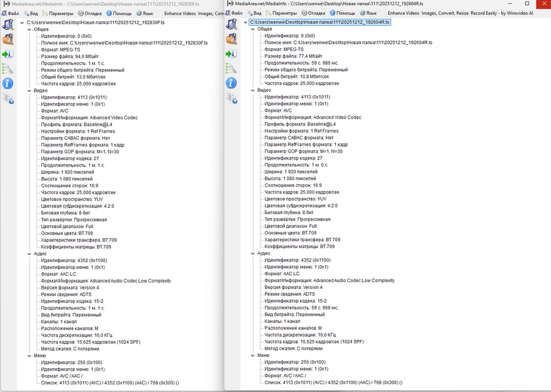The image size is (551, 392).
Task: Collapse Меню section in right 192604R window
Action: coord(253,356)
